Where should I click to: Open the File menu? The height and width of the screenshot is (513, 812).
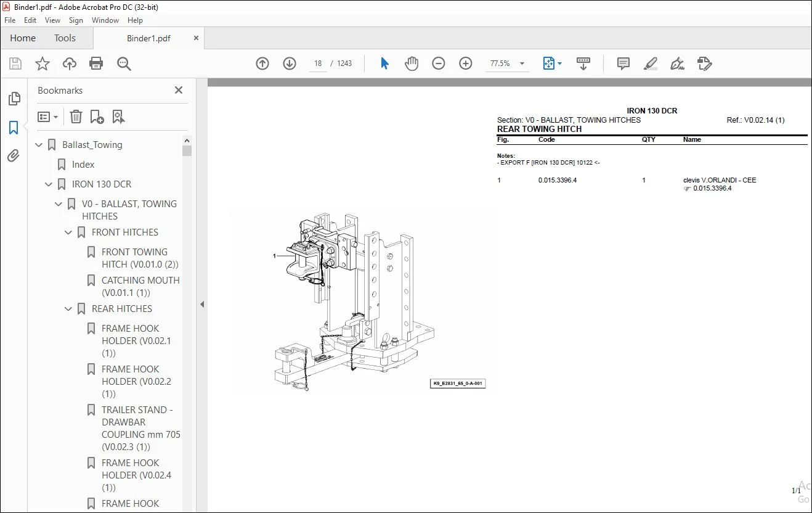coord(10,20)
